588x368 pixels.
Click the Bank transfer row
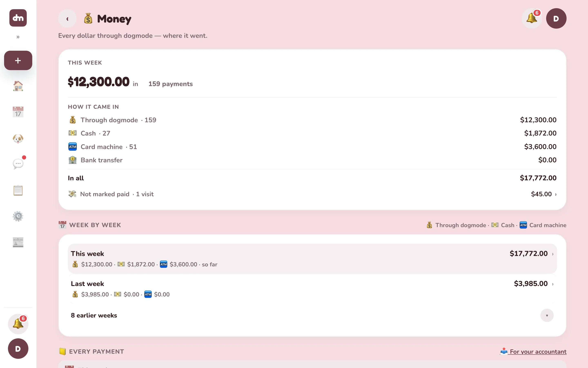(x=312, y=160)
